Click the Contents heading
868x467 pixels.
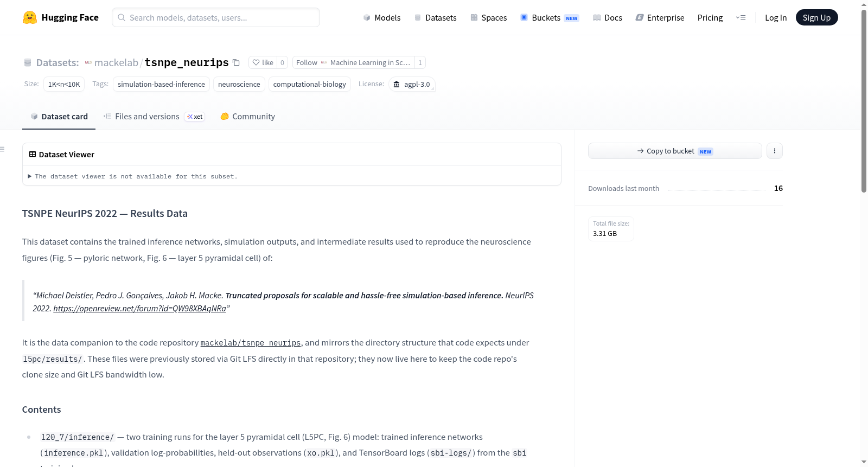pos(41,410)
